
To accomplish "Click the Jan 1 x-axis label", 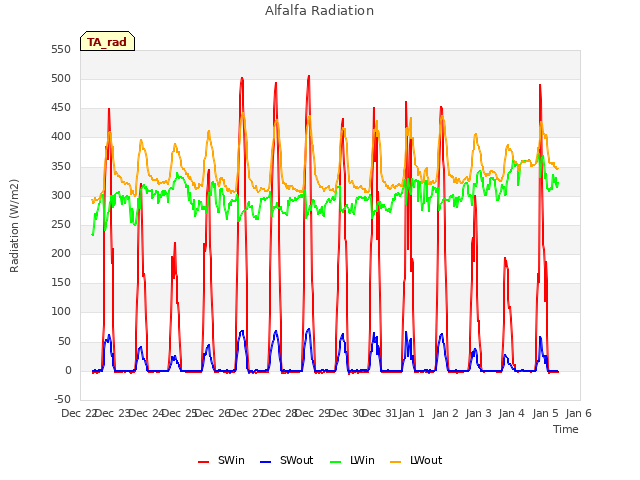I will [411, 414].
